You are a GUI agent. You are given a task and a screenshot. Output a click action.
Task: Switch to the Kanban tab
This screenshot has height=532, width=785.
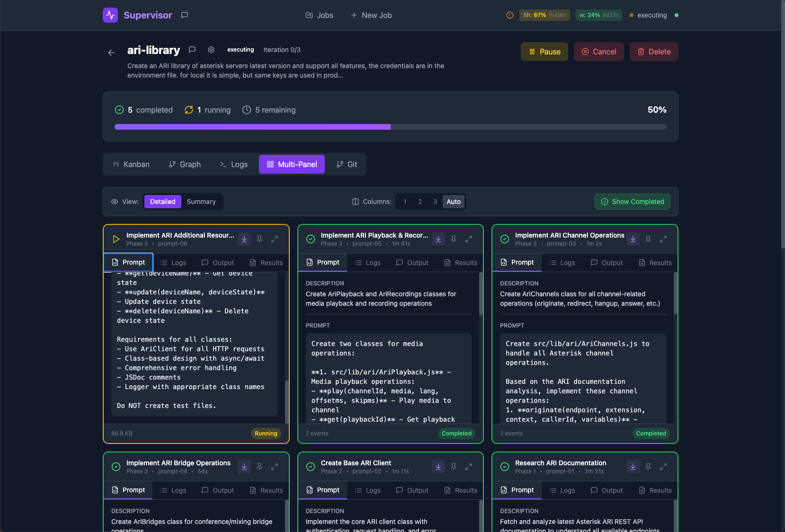pyautogui.click(x=131, y=164)
